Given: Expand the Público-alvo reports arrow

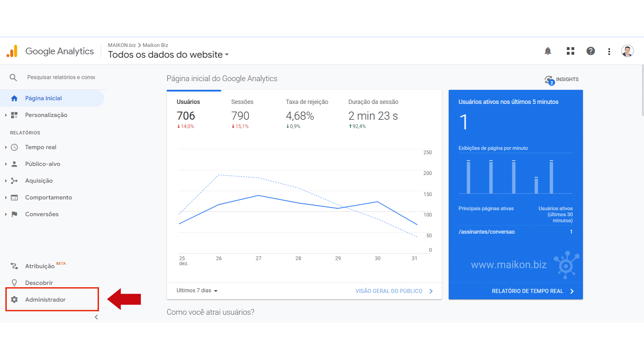Looking at the screenshot, I should pyautogui.click(x=6, y=164).
